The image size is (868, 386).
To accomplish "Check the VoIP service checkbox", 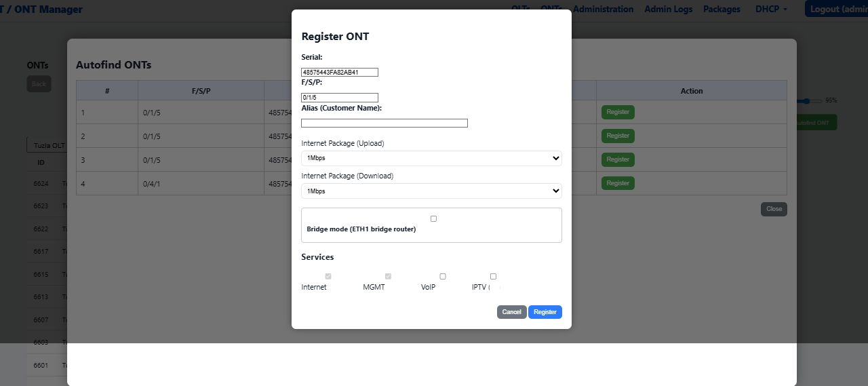I will point(443,276).
